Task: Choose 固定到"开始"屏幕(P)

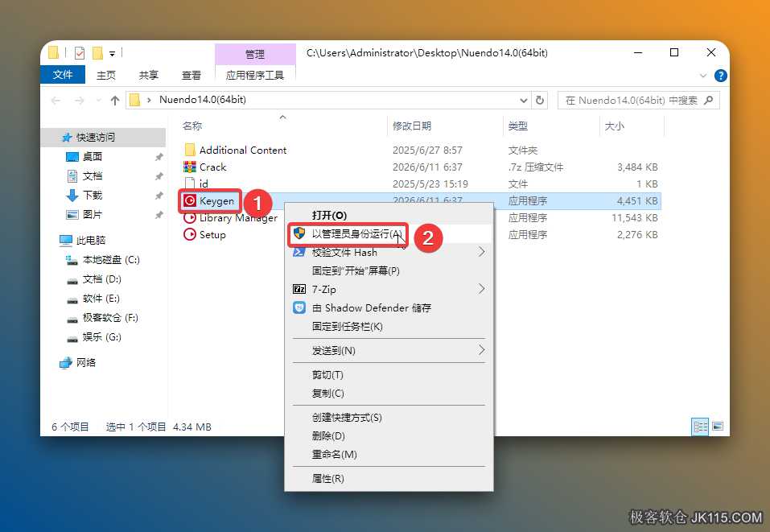Action: click(389, 270)
